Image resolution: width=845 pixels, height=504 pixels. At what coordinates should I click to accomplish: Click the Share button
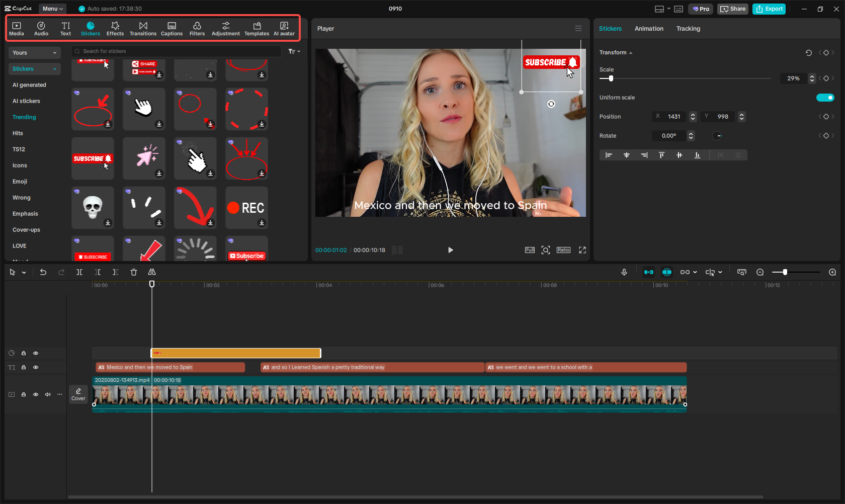[733, 9]
